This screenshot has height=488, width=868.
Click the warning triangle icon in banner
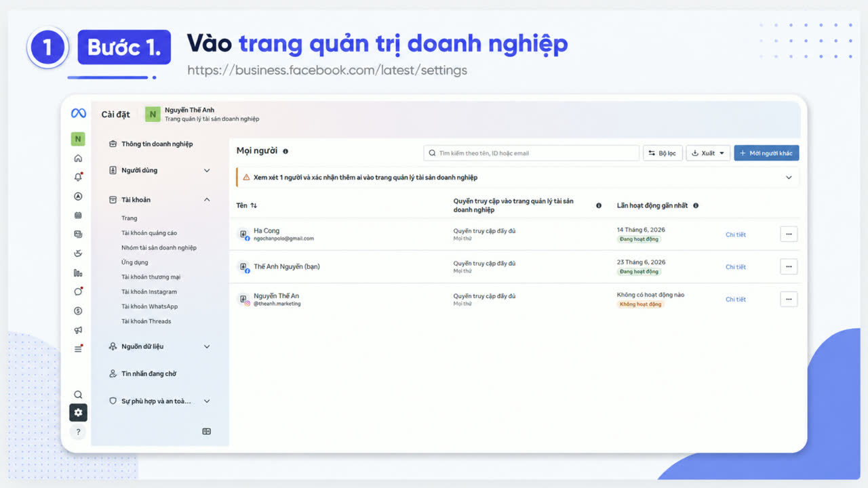tap(246, 178)
